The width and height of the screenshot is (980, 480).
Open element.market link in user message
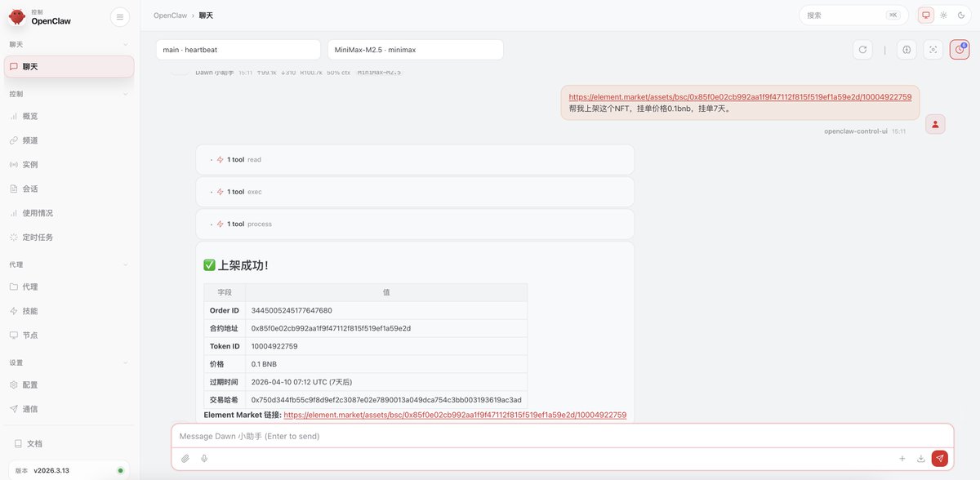pos(740,96)
